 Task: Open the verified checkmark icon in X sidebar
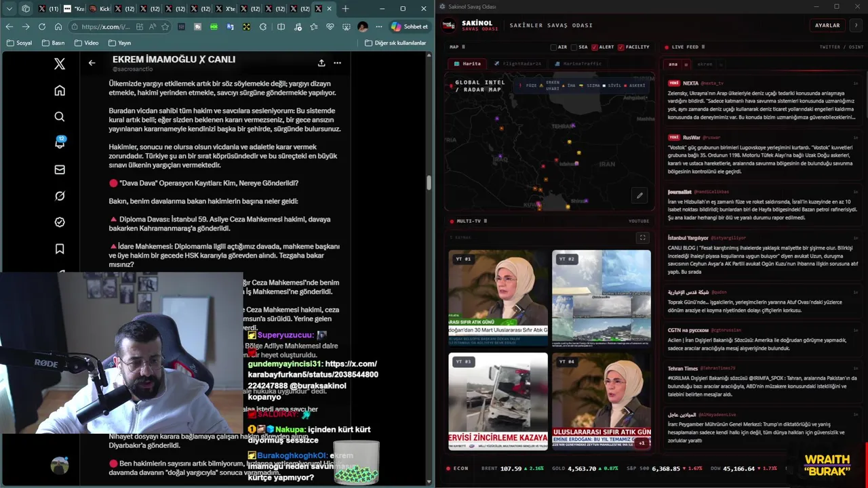pos(60,222)
